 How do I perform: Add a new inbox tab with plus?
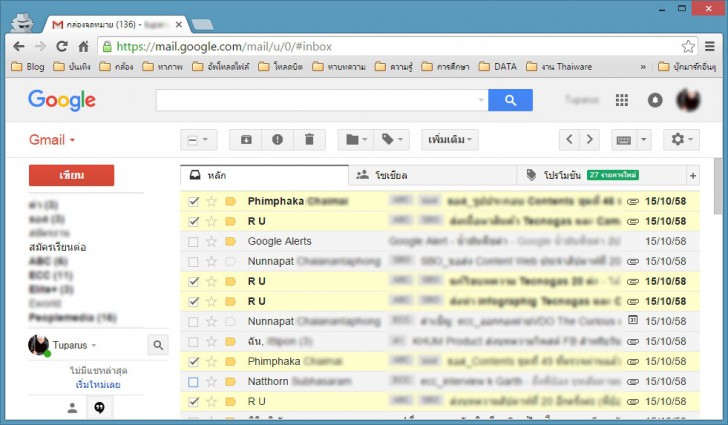click(x=693, y=176)
